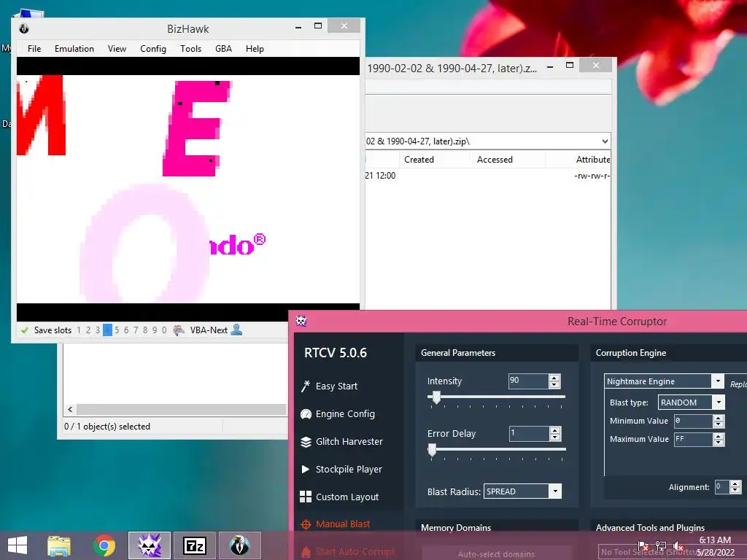
Task: Expand the 7-Zip address path dropdown
Action: coord(605,141)
